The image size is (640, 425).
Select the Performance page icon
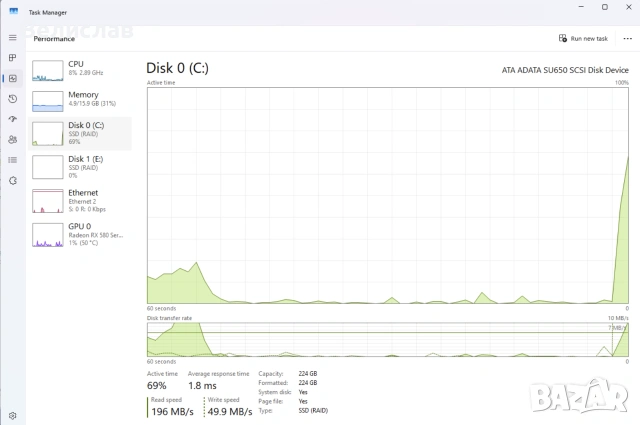13,78
